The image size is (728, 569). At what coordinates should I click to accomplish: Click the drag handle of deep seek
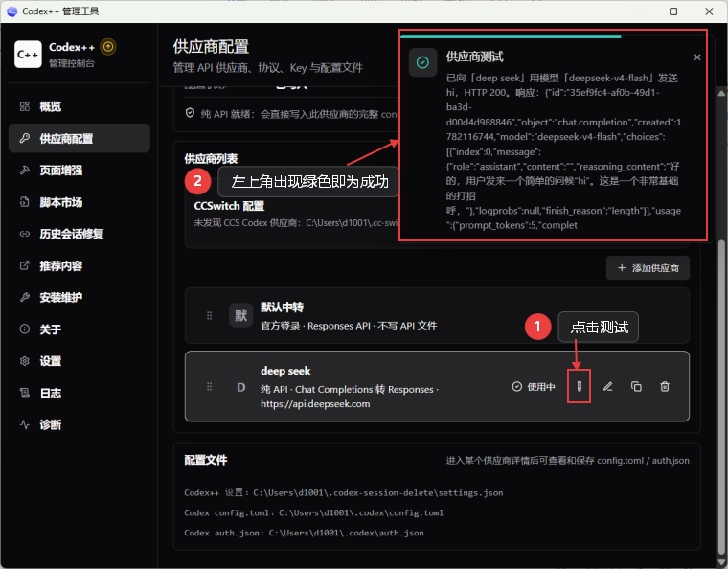tap(210, 387)
